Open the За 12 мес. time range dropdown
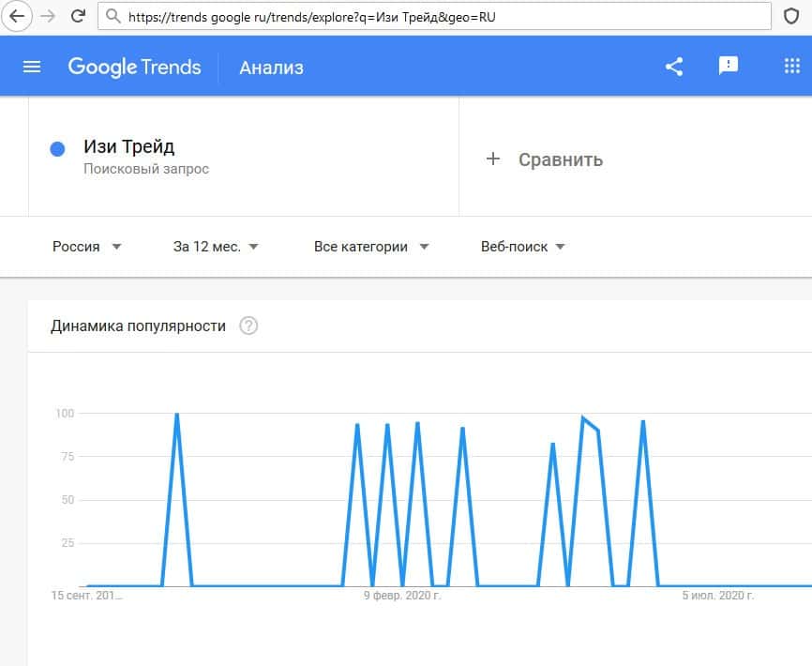 click(216, 247)
